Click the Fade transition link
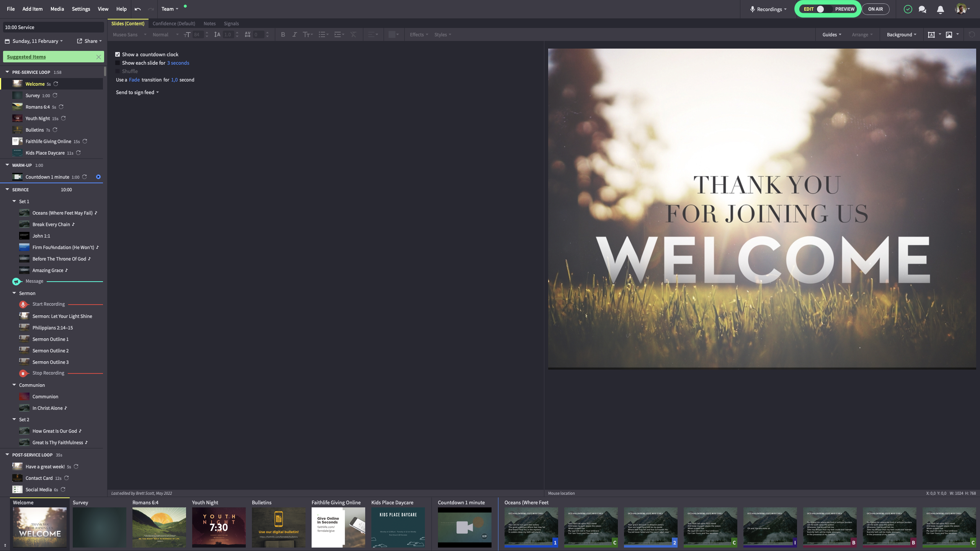 click(x=134, y=80)
